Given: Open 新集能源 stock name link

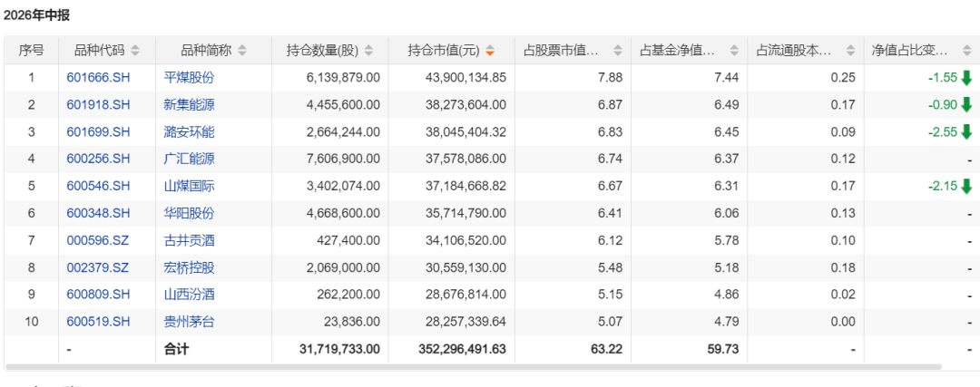Looking at the screenshot, I should [x=189, y=105].
